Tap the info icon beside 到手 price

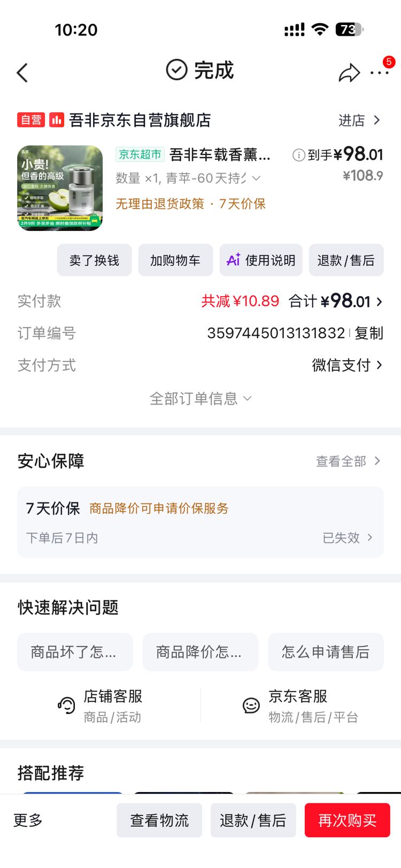298,155
